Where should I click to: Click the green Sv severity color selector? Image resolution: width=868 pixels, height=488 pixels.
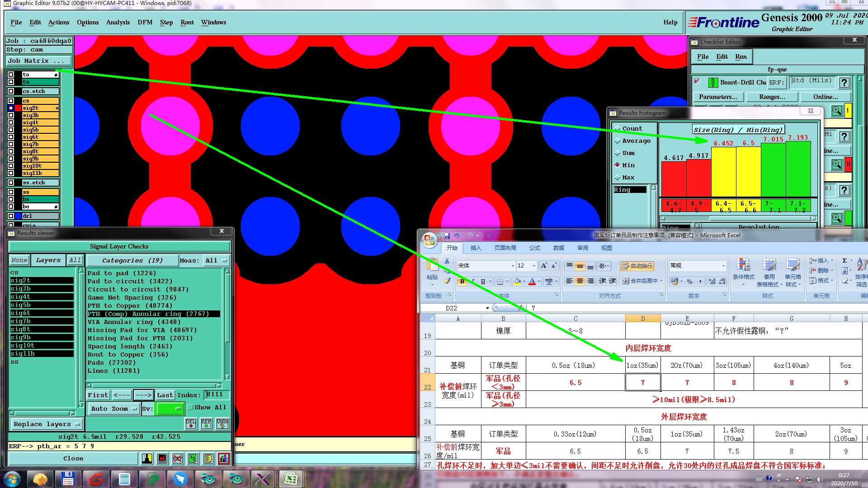[x=169, y=408]
